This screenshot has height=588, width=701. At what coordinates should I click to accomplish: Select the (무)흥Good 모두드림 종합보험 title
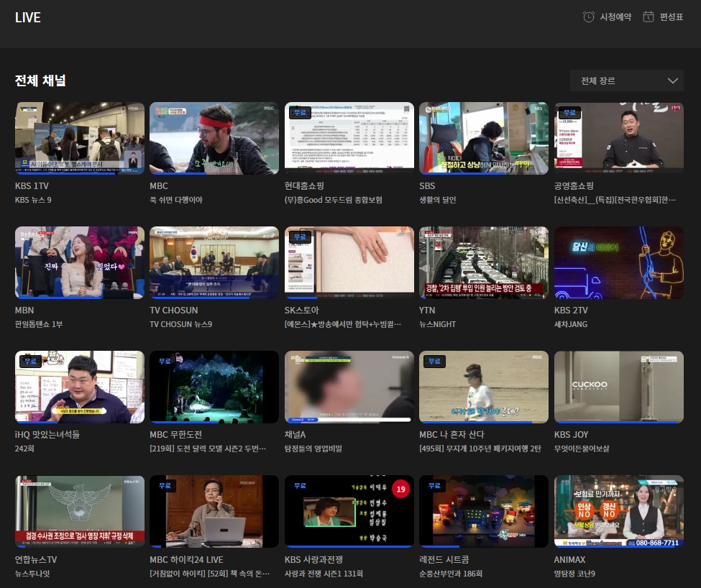pyautogui.click(x=334, y=200)
